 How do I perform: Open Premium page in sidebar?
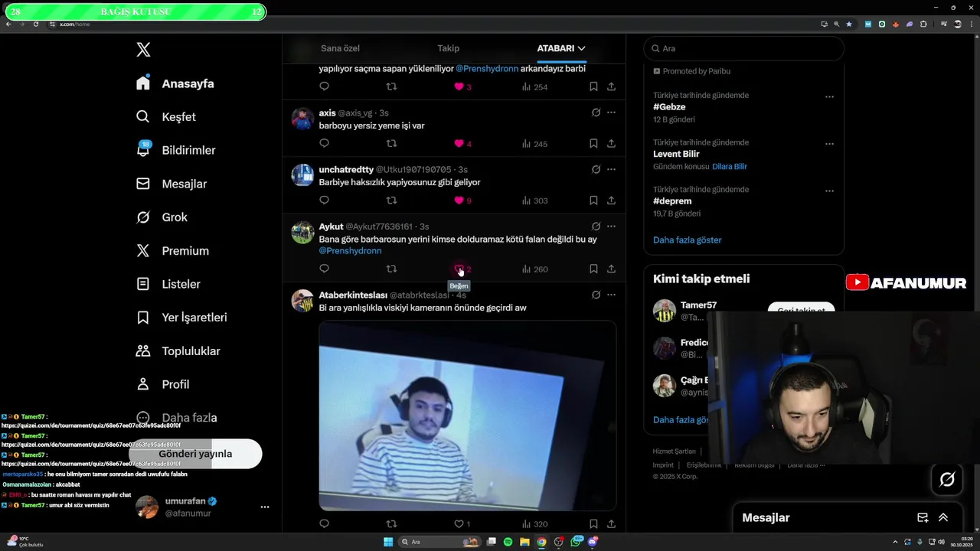(x=172, y=251)
